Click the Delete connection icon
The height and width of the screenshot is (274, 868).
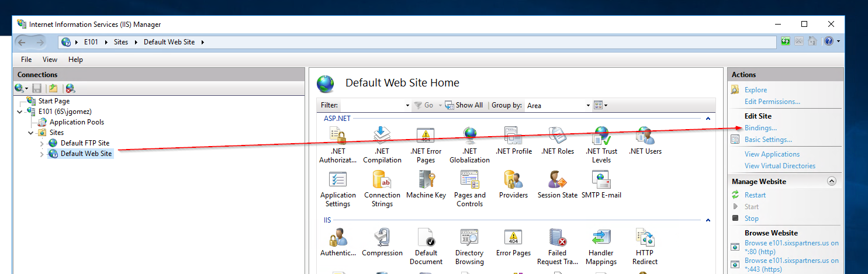(70, 88)
